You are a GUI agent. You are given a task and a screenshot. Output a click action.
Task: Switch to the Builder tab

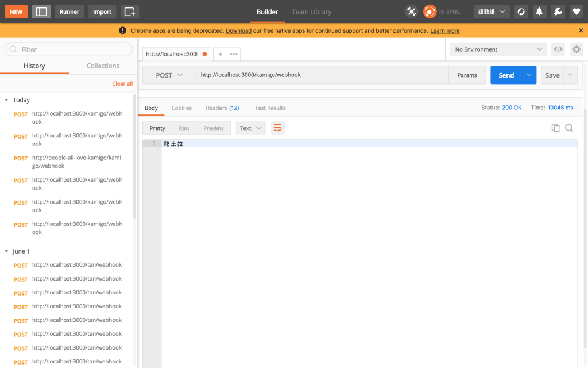click(267, 12)
